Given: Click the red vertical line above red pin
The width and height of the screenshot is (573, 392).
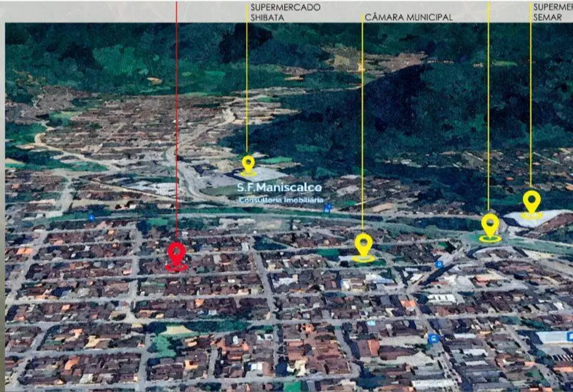Looking at the screenshot, I should click(176, 121).
